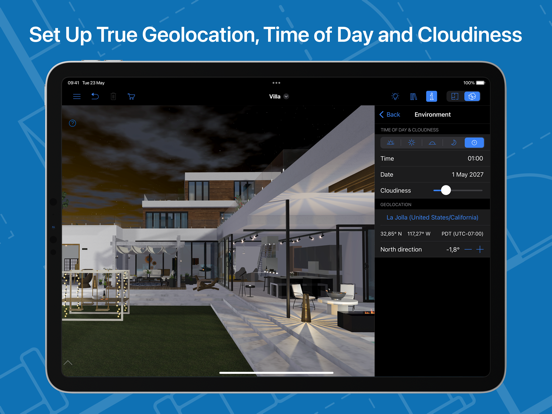This screenshot has height=414, width=552.
Task: Go Back from the Environment panel
Action: 390,114
